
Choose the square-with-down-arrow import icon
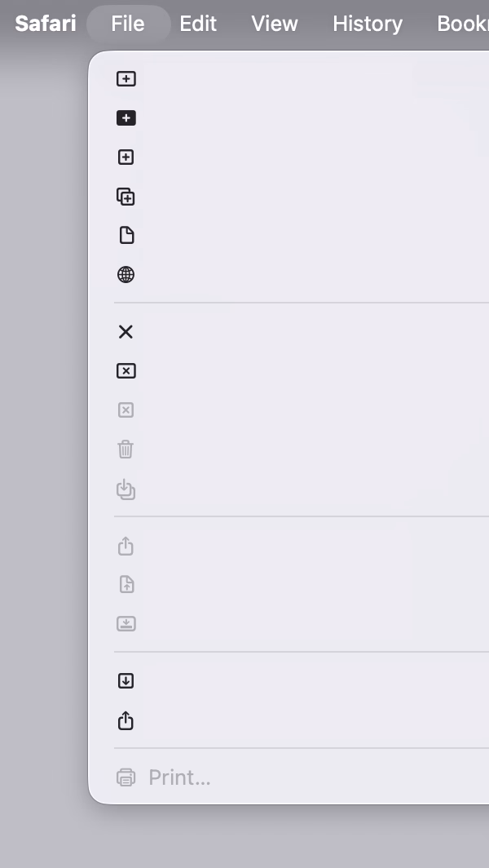(x=126, y=681)
